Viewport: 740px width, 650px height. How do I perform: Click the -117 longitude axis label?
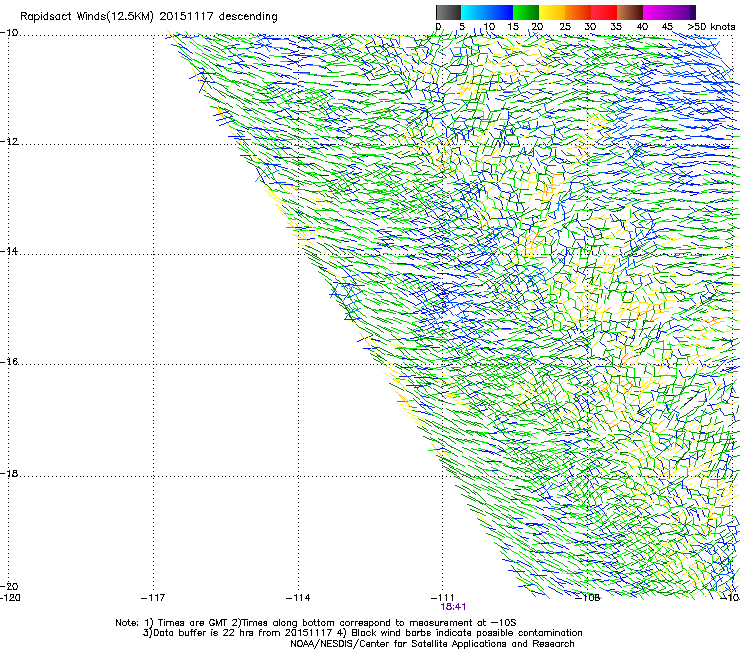(153, 598)
